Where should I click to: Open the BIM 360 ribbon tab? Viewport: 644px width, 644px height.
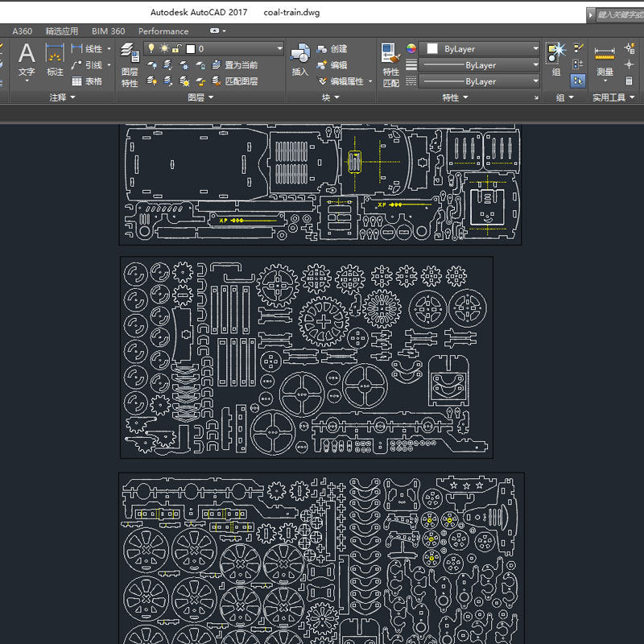point(108,31)
